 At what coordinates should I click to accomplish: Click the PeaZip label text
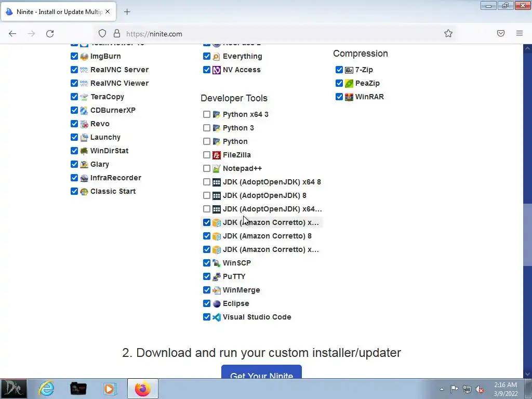(367, 83)
